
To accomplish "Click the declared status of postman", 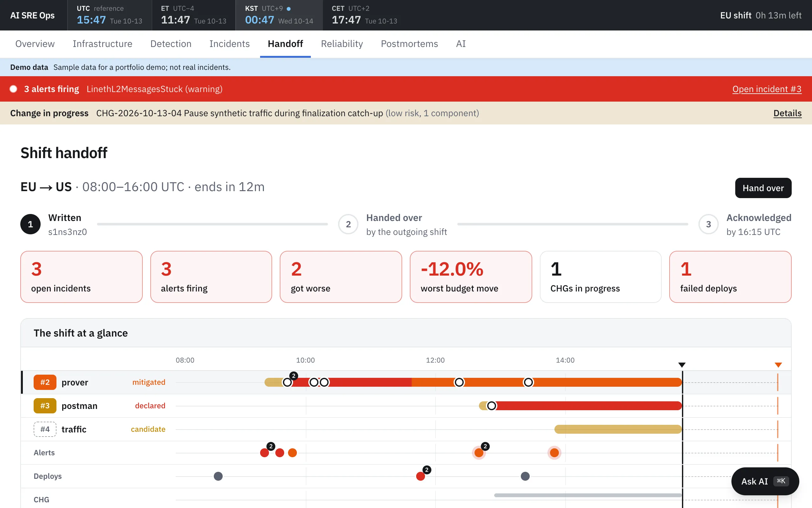I will pos(150,406).
